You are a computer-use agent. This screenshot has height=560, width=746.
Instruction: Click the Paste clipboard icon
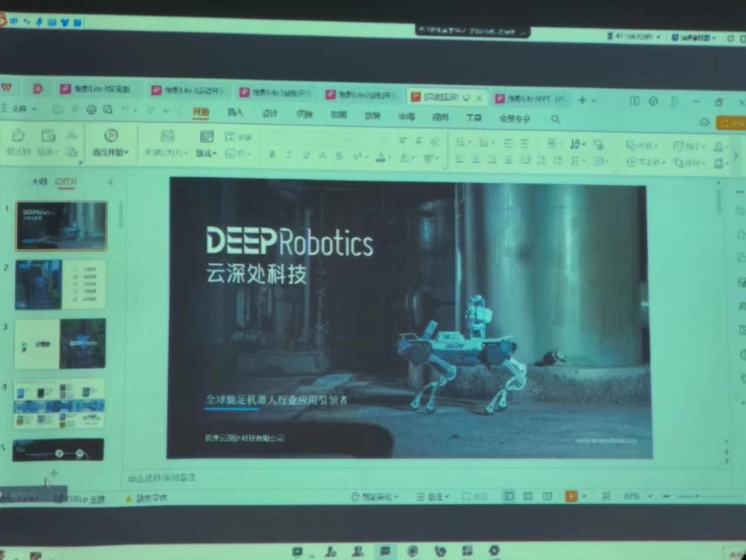click(x=48, y=136)
